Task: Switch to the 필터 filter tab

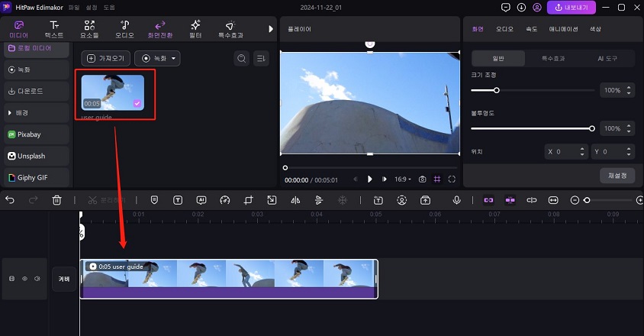Action: pyautogui.click(x=195, y=29)
